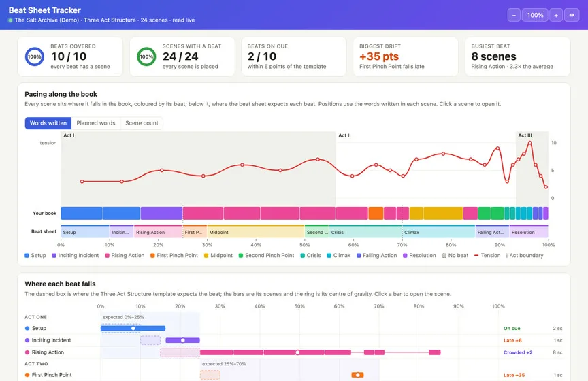
Task: Click the last tension point near 100%
Action: pyautogui.click(x=546, y=186)
